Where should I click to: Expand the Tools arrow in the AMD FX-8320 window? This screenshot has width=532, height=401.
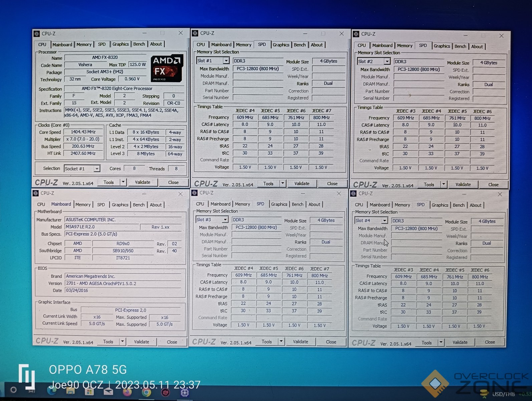(123, 182)
